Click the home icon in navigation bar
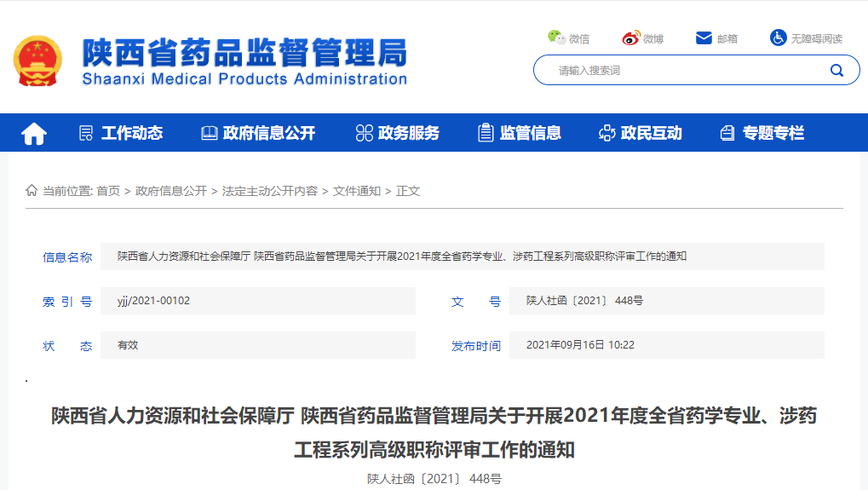 point(34,134)
